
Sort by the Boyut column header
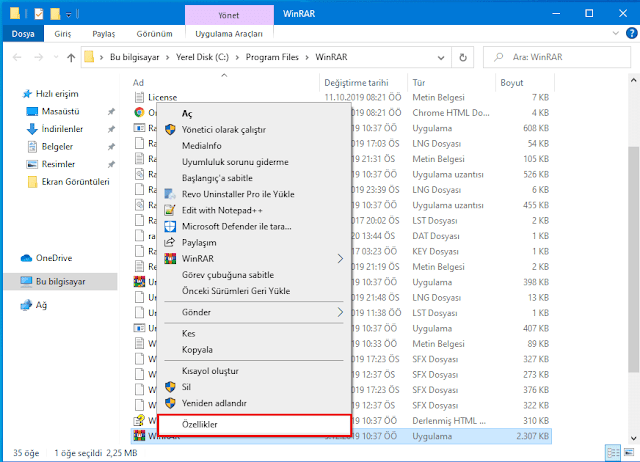pyautogui.click(x=512, y=83)
